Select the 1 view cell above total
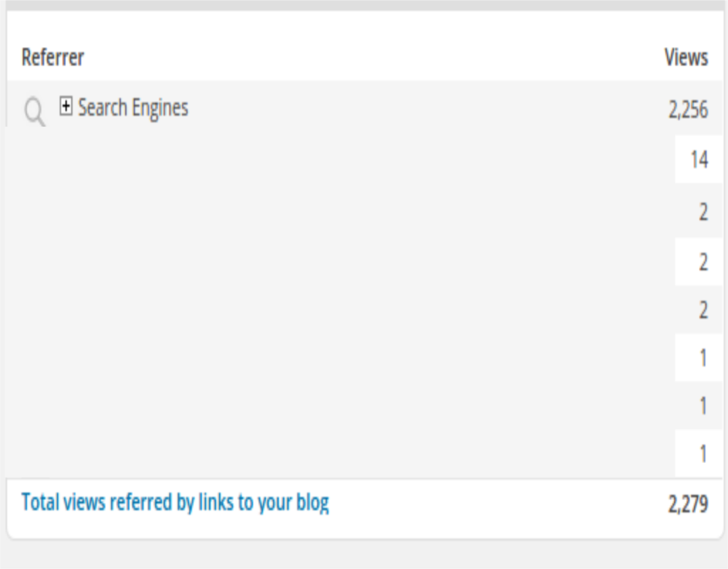Viewport: 728px width, 569px height. click(699, 453)
